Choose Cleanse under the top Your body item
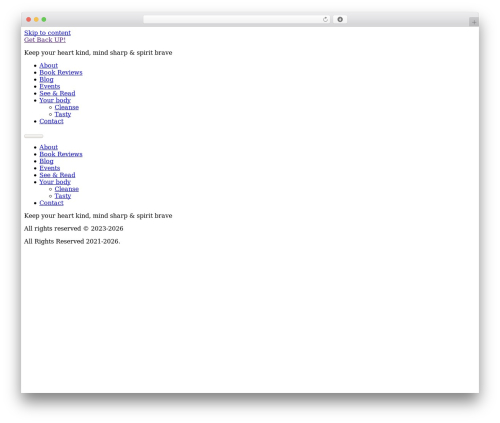This screenshot has width=500, height=423. (x=67, y=107)
